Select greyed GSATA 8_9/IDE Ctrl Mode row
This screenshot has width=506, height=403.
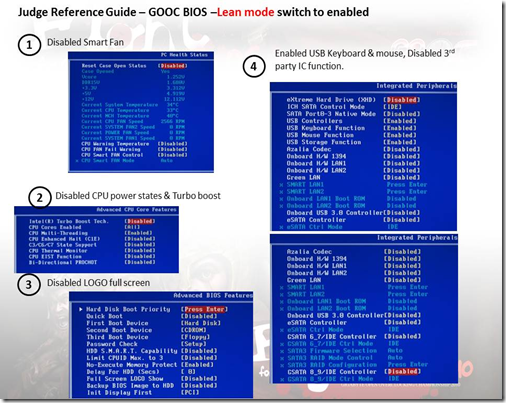click(x=340, y=379)
